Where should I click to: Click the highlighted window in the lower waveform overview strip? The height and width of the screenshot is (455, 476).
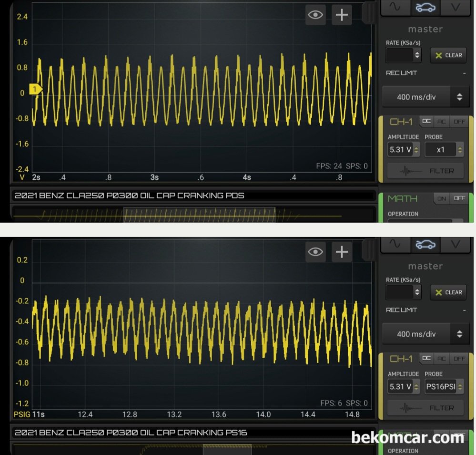point(227,450)
